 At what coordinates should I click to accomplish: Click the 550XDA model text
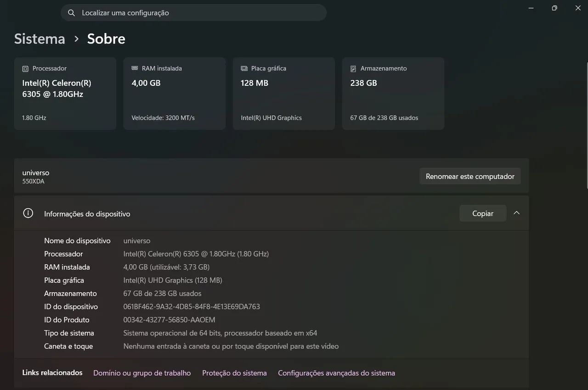(x=34, y=181)
